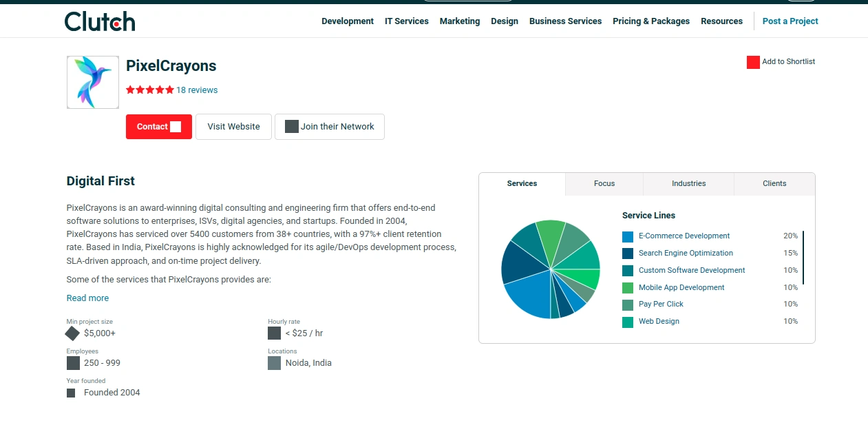This screenshot has height=423, width=868.
Task: Click the 250 - 999 employees value
Action: (x=102, y=363)
